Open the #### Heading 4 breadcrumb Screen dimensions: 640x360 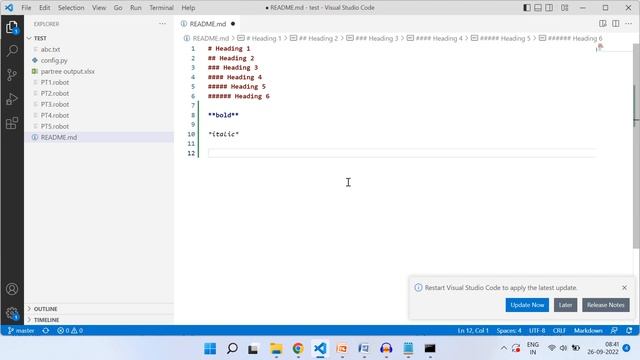point(435,38)
